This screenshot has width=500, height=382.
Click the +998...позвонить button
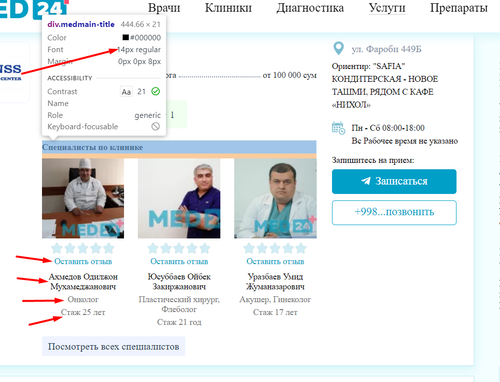click(394, 212)
